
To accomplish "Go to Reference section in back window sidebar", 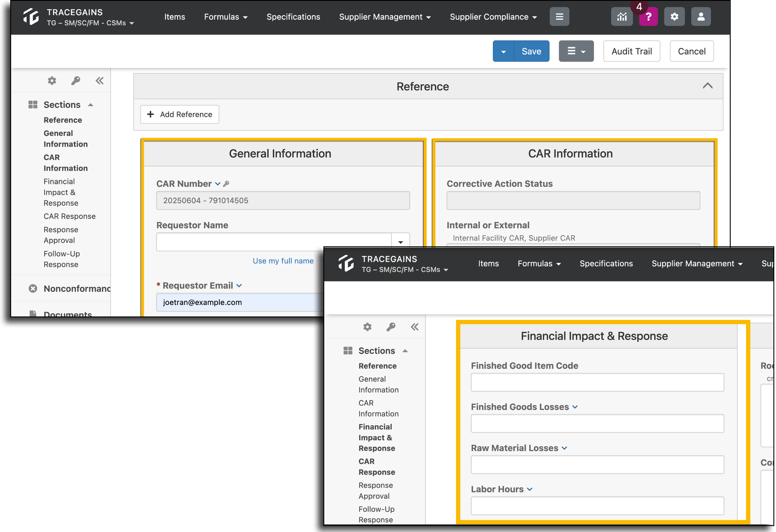I will point(63,120).
